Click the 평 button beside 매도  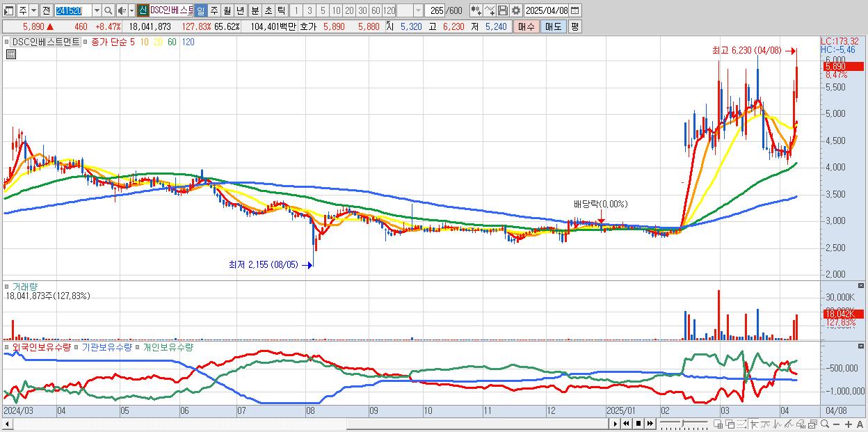coord(574,26)
